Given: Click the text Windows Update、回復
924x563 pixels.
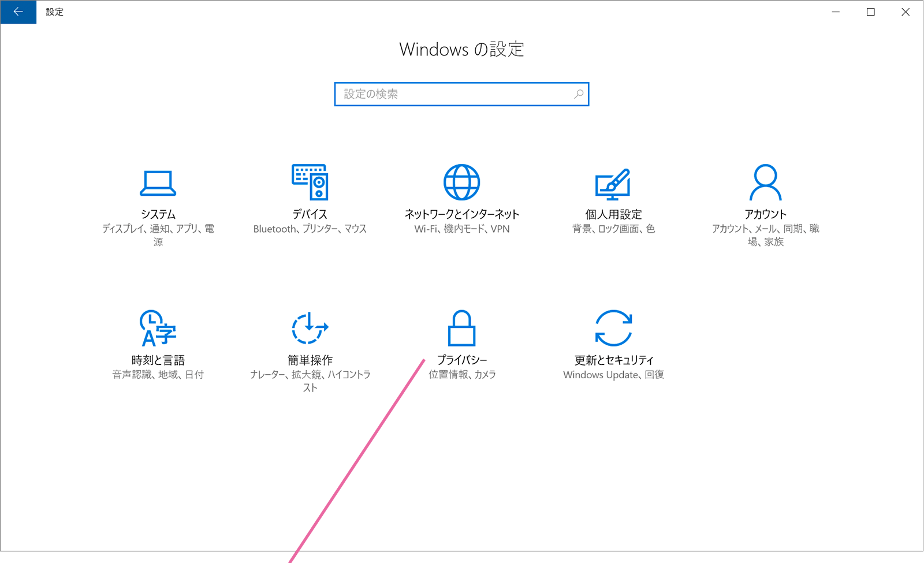Looking at the screenshot, I should 613,375.
